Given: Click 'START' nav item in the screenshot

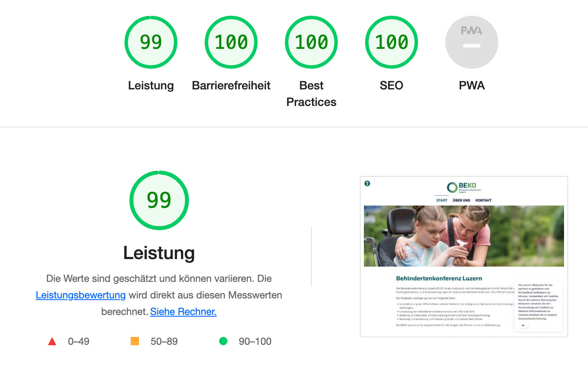Looking at the screenshot, I should coord(442,200).
